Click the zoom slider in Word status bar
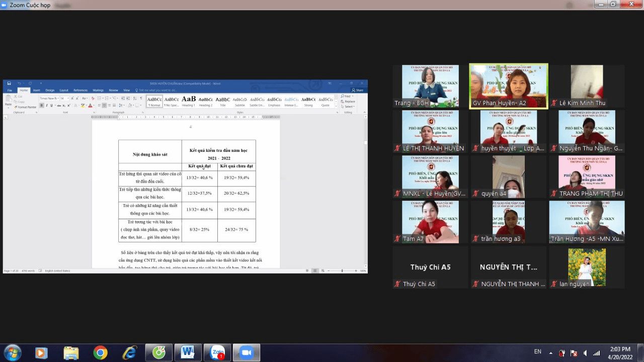Viewport: 644px width, 362px height. tap(342, 271)
